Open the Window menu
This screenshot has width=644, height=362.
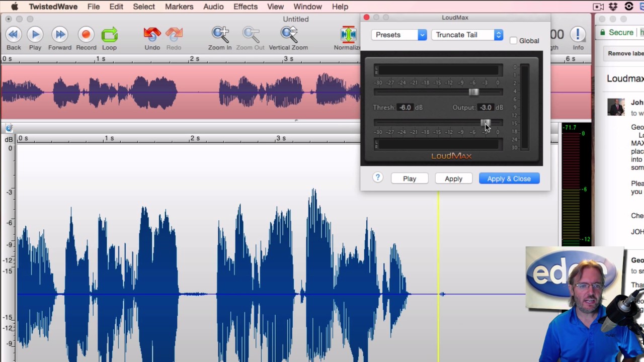pyautogui.click(x=307, y=7)
